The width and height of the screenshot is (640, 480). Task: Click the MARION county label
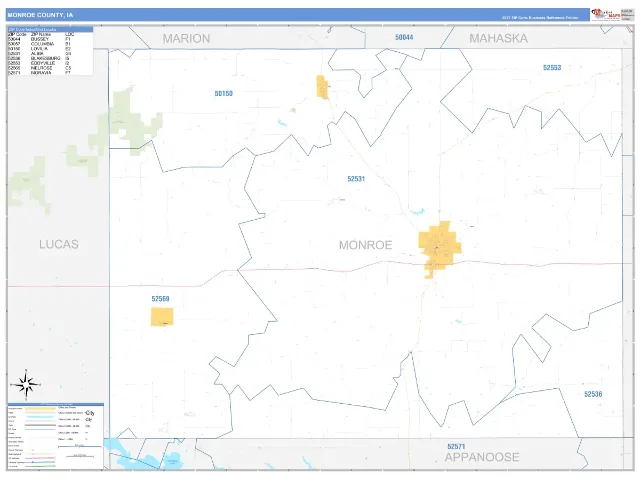[186, 38]
